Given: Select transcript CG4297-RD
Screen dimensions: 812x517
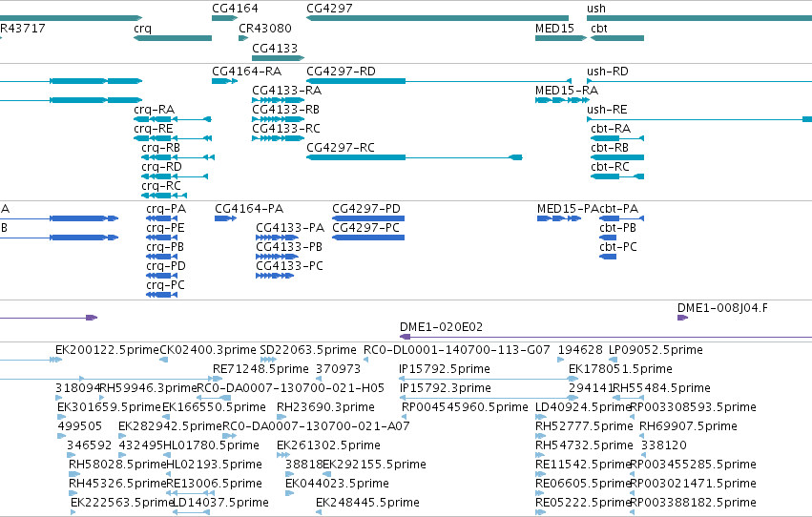Looking at the screenshot, I should [341, 71].
